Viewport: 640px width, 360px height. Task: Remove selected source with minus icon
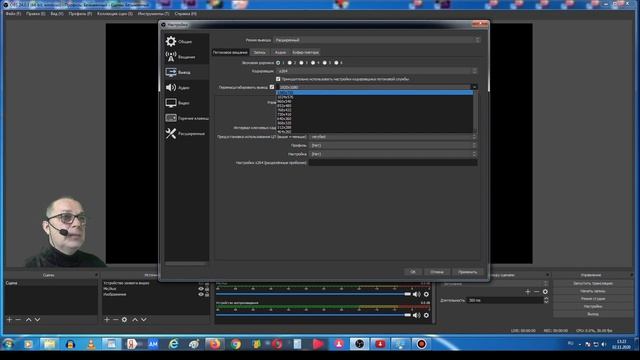pos(116,320)
